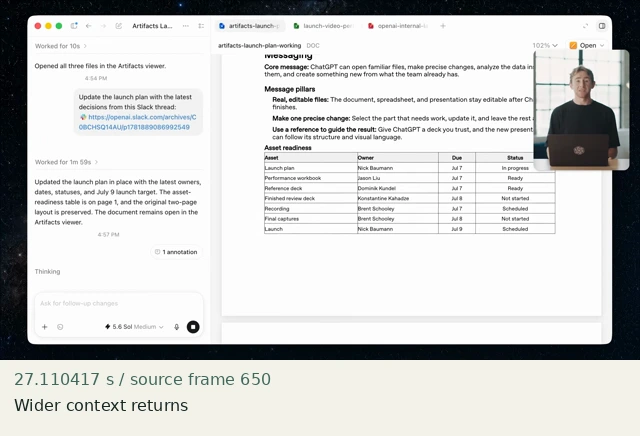The height and width of the screenshot is (436, 640).
Task: Click the Asset readiness heading
Action: tap(288, 148)
